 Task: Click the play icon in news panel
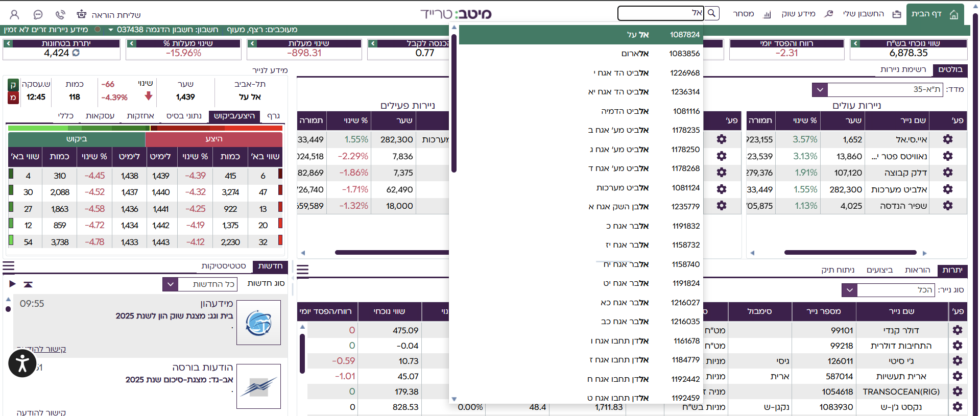point(12,284)
